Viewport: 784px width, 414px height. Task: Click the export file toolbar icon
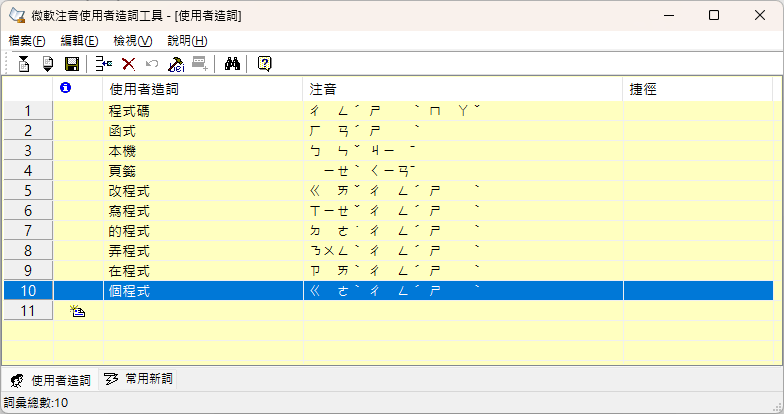(x=47, y=64)
